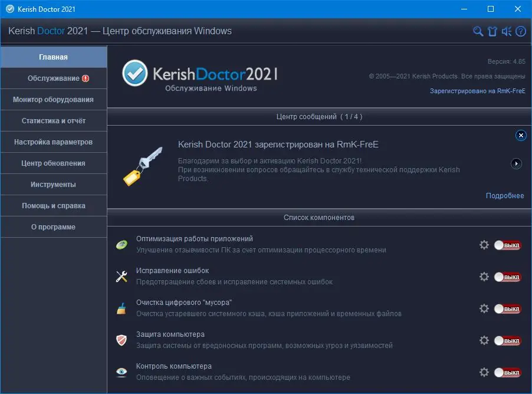Click the Список компонентов header

[x=319, y=218]
